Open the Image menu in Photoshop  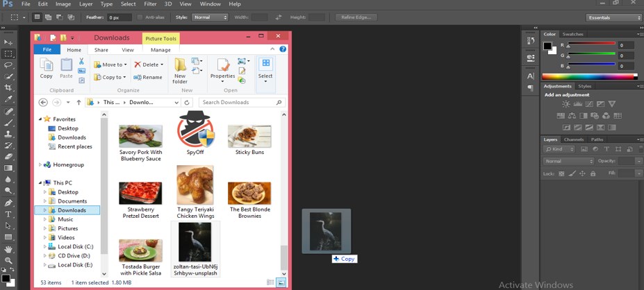coord(63,4)
